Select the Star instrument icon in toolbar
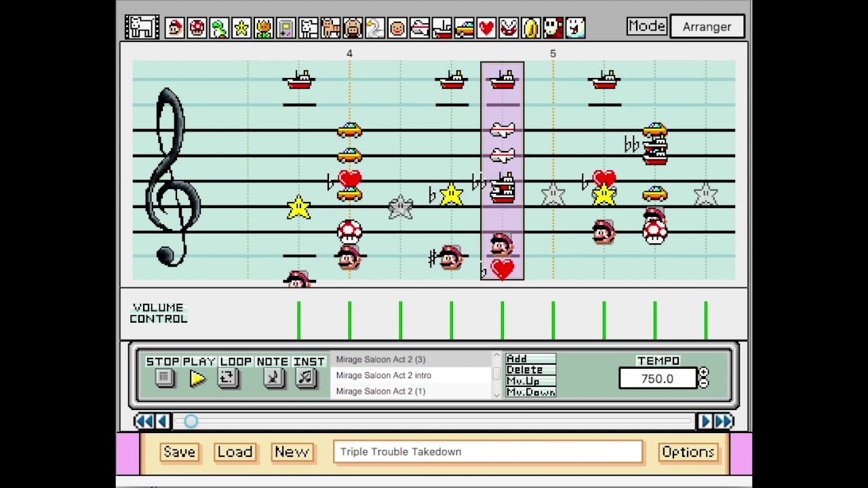Screen dimensions: 868x488 pos(241,28)
